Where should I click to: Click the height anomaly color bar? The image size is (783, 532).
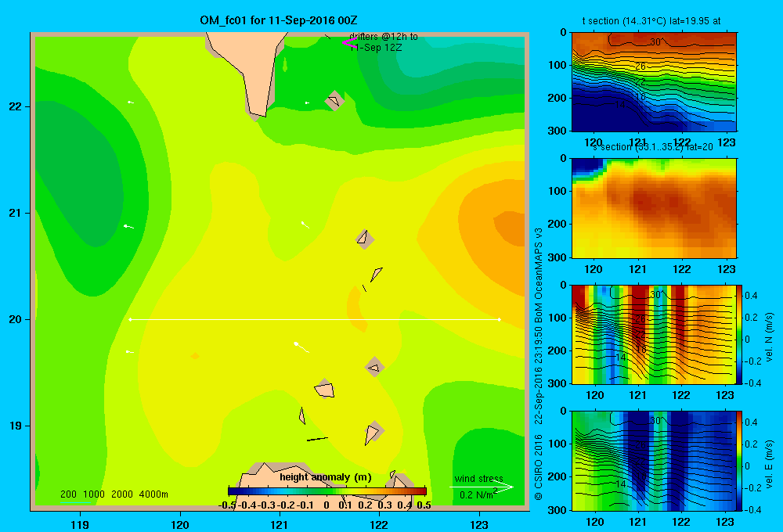(327, 491)
